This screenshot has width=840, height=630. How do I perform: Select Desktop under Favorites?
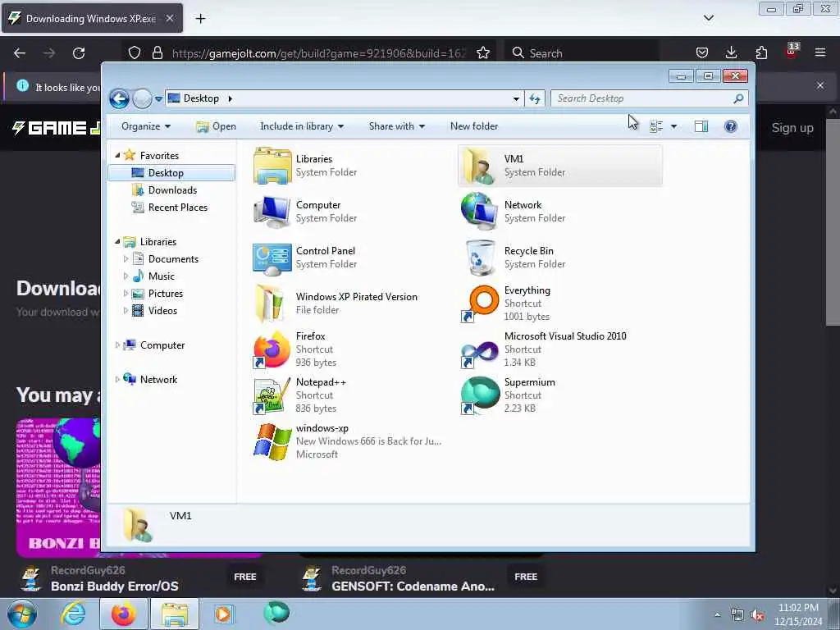point(171,173)
